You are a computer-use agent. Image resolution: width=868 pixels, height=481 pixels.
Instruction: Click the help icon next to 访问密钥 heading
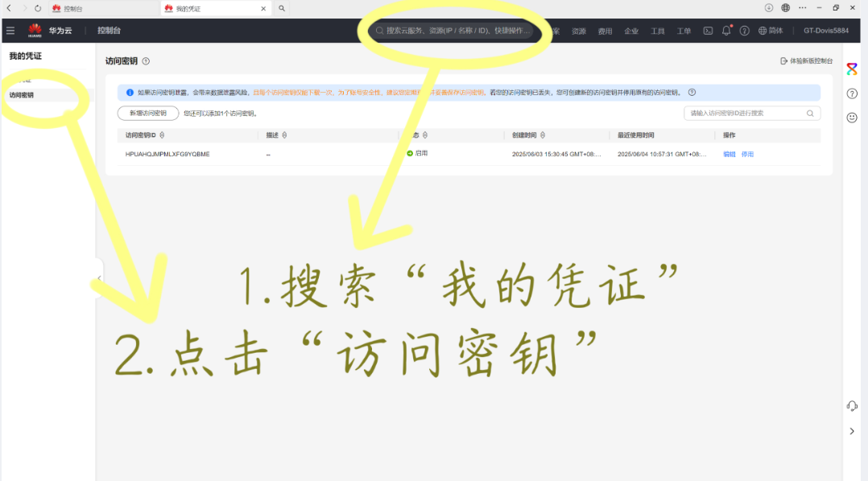click(146, 61)
